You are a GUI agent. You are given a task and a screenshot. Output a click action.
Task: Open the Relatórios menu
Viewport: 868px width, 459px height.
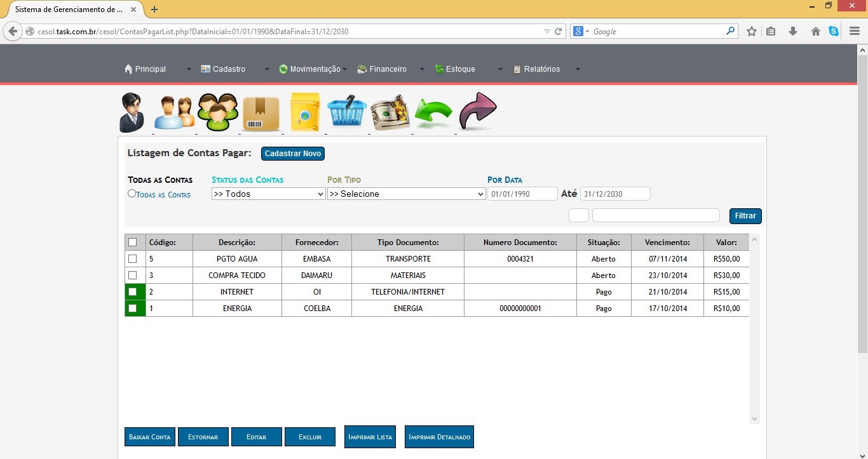(541, 69)
